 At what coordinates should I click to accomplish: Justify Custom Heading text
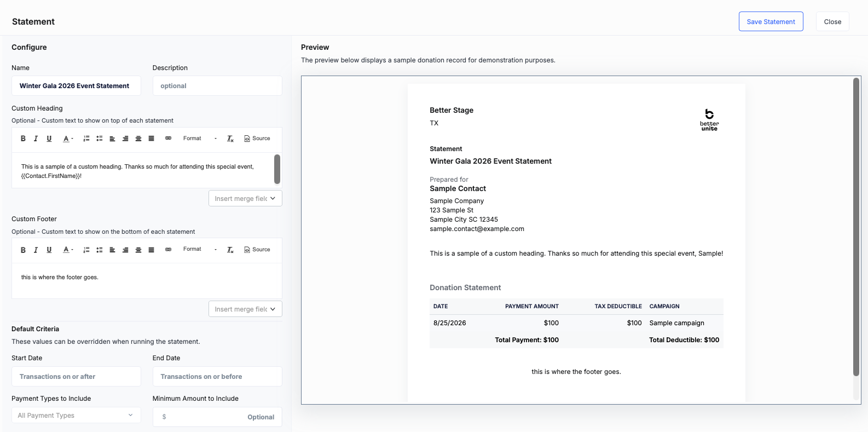pos(152,139)
